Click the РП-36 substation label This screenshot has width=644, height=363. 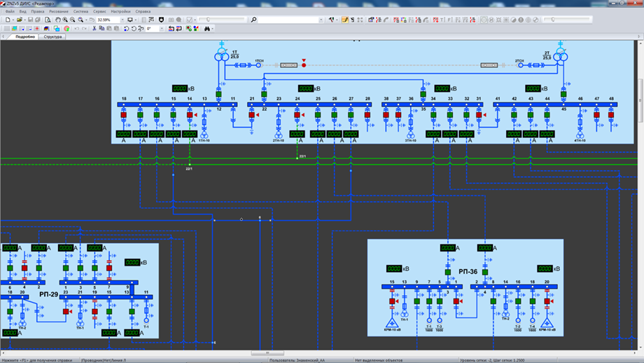tap(468, 271)
